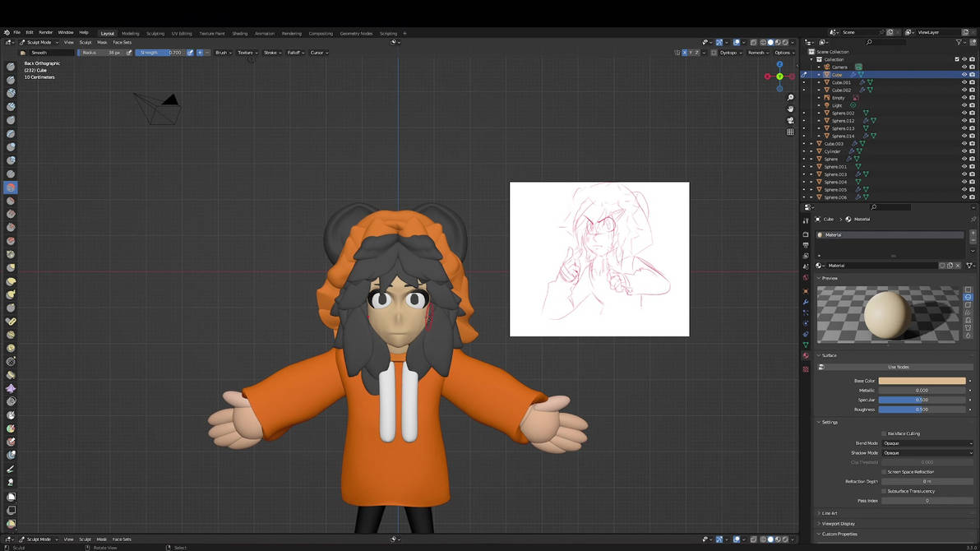Click the viewport zoom magnifier icon
The image size is (980, 551).
pos(789,98)
